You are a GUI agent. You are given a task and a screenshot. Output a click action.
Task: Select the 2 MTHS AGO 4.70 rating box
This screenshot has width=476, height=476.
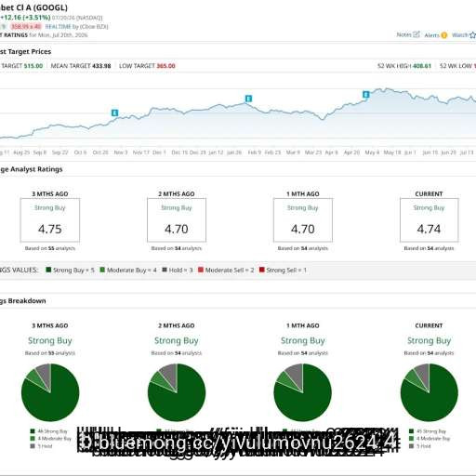[177, 220]
